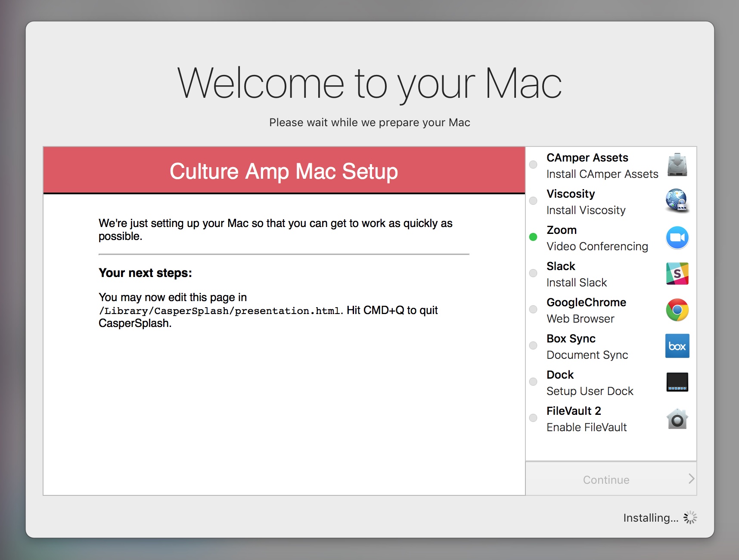Select the Box Sync item title
Image resolution: width=739 pixels, height=560 pixels.
571,339
